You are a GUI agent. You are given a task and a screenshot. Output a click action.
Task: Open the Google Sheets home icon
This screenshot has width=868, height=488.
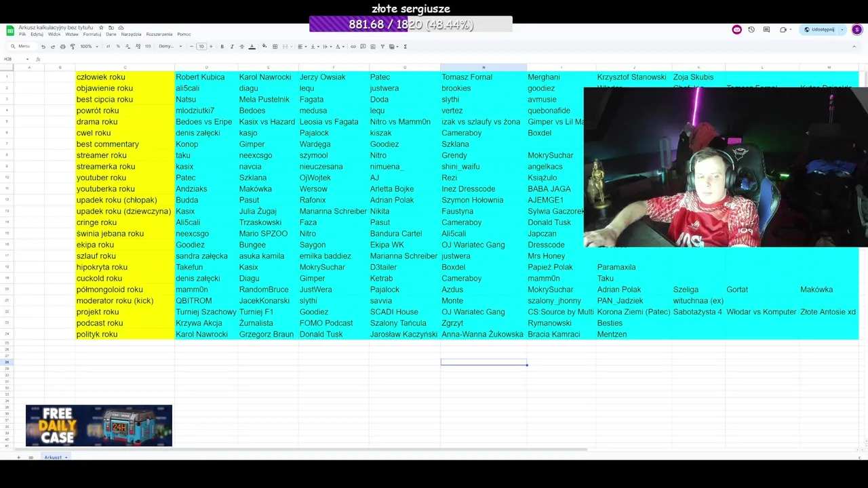(x=10, y=30)
